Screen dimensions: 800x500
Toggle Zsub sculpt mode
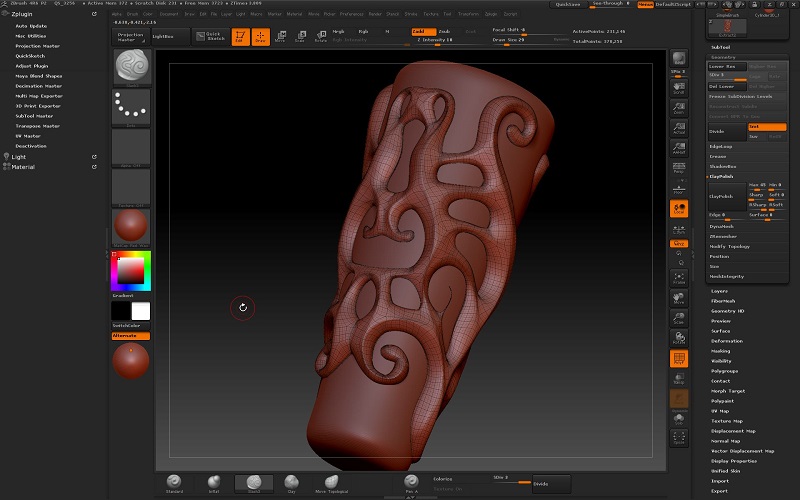445,32
